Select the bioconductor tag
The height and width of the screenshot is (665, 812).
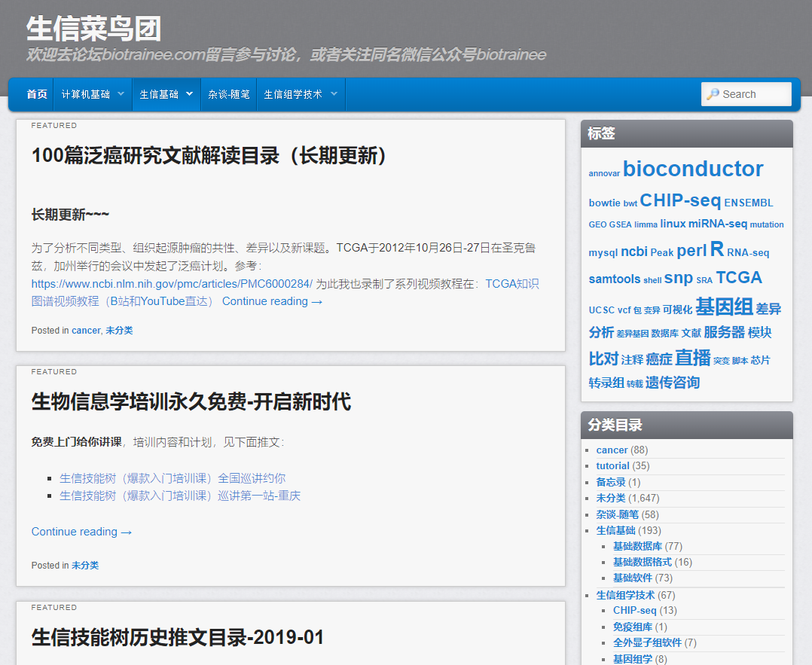[x=693, y=169]
